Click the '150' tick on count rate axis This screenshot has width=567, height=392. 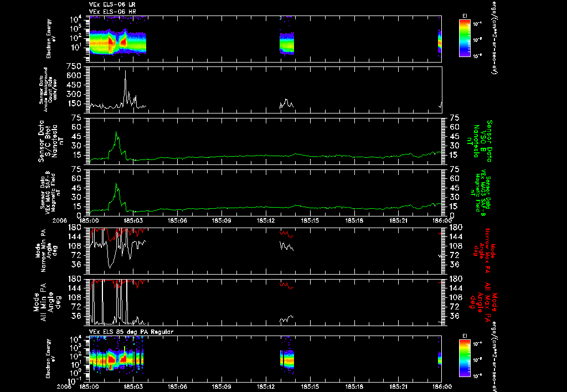[x=74, y=104]
